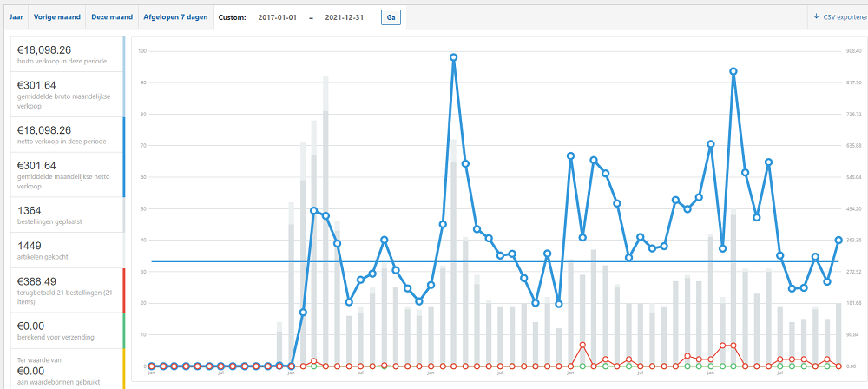Toggle the 1449 artikelen gekocht legend
The image size is (868, 389).
(x=68, y=250)
